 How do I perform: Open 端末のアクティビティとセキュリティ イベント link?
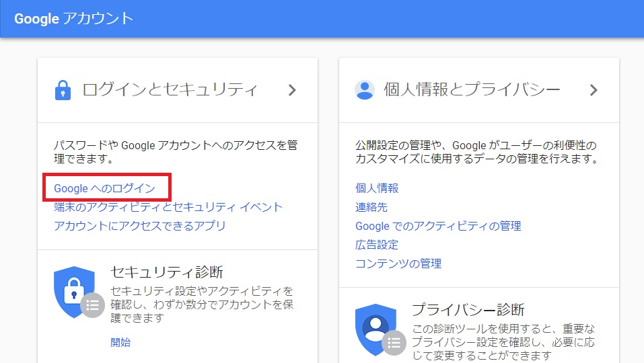coord(168,207)
